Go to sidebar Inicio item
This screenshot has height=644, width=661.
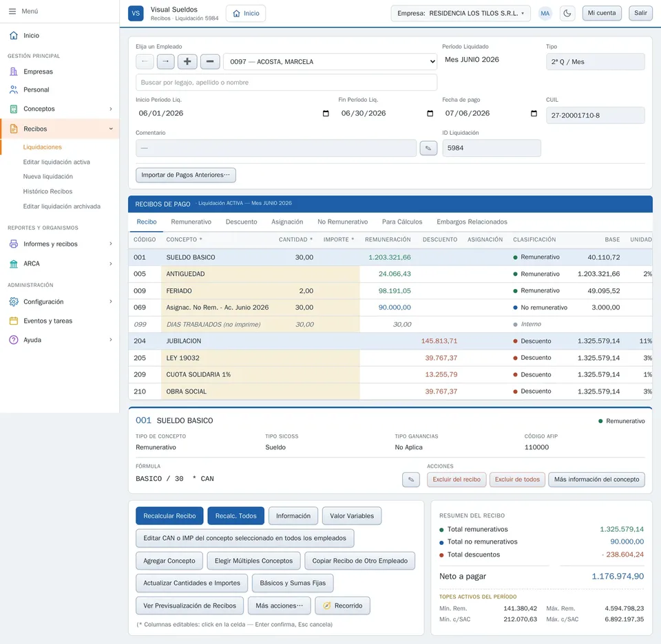pos(60,35)
